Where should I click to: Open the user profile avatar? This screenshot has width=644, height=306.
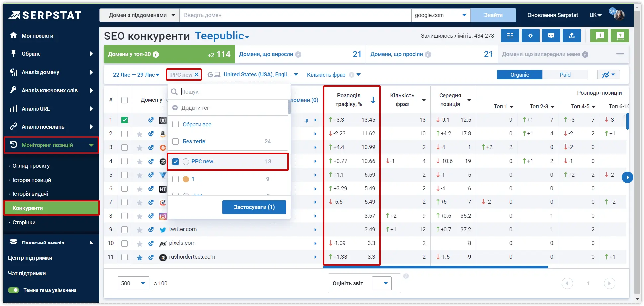pos(619,15)
